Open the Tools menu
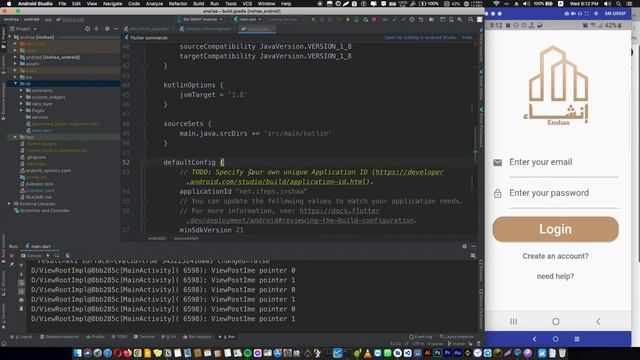The width and height of the screenshot is (640, 360). pyautogui.click(x=231, y=4)
